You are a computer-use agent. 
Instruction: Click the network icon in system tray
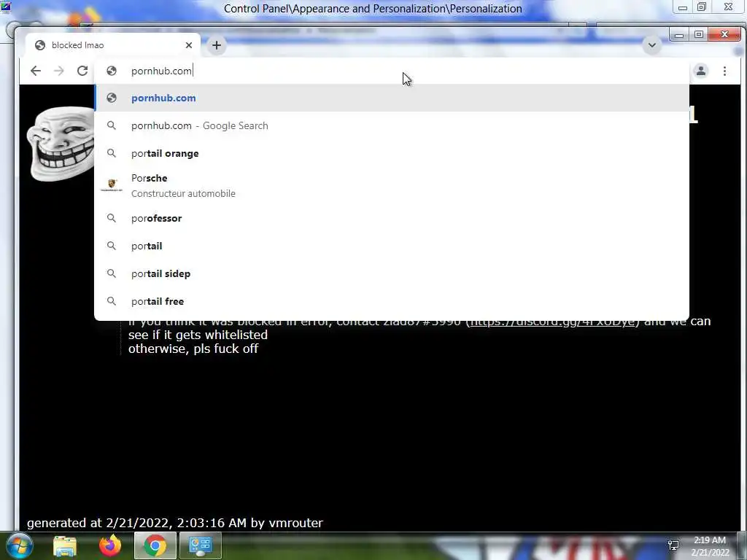(673, 545)
